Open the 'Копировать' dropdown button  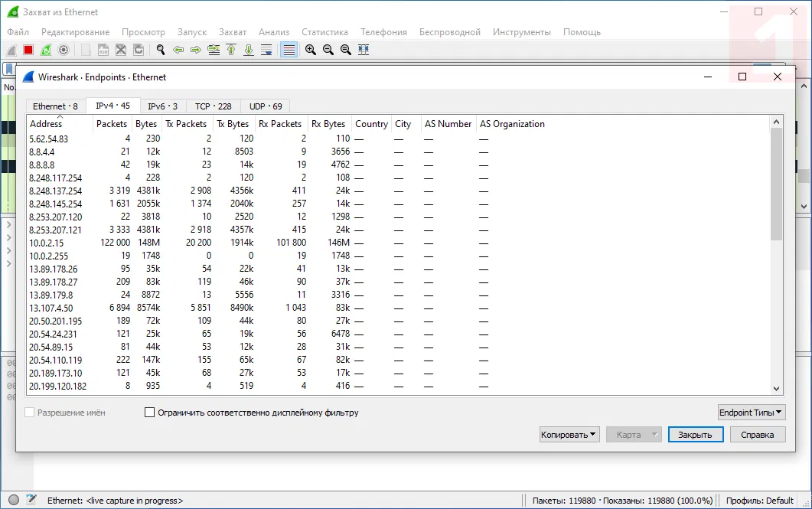569,435
